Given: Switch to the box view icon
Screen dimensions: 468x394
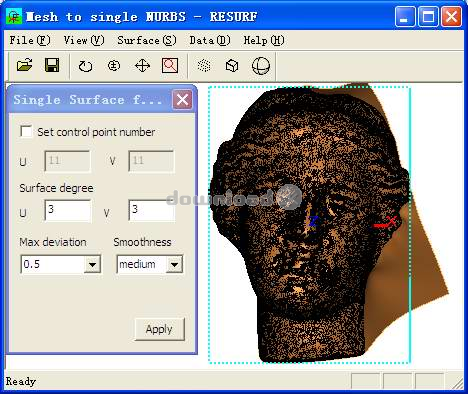Looking at the screenshot, I should (x=232, y=66).
